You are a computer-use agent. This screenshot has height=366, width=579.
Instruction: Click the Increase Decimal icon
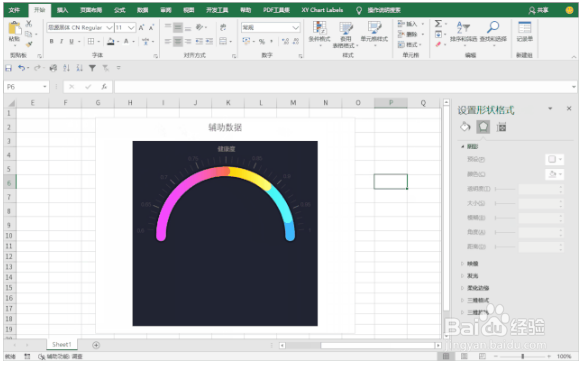pyautogui.click(x=285, y=41)
